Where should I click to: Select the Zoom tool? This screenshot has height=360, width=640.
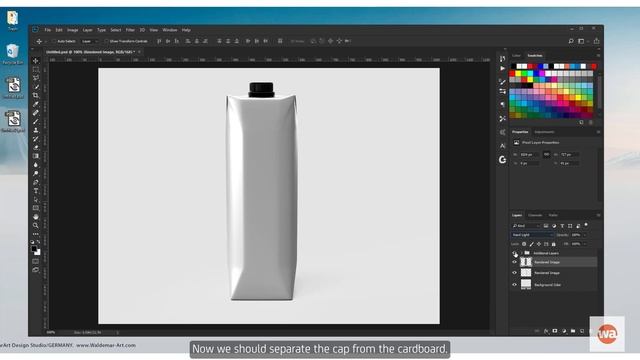tap(36, 225)
